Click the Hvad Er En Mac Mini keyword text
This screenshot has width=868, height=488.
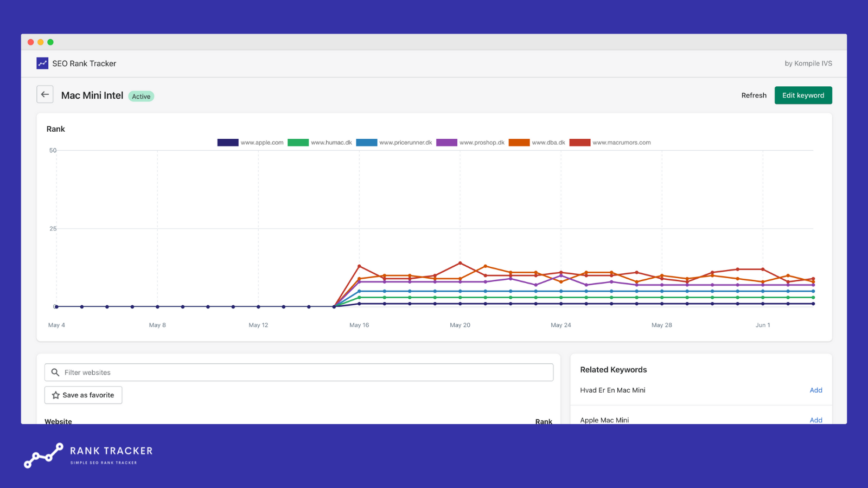[612, 390]
